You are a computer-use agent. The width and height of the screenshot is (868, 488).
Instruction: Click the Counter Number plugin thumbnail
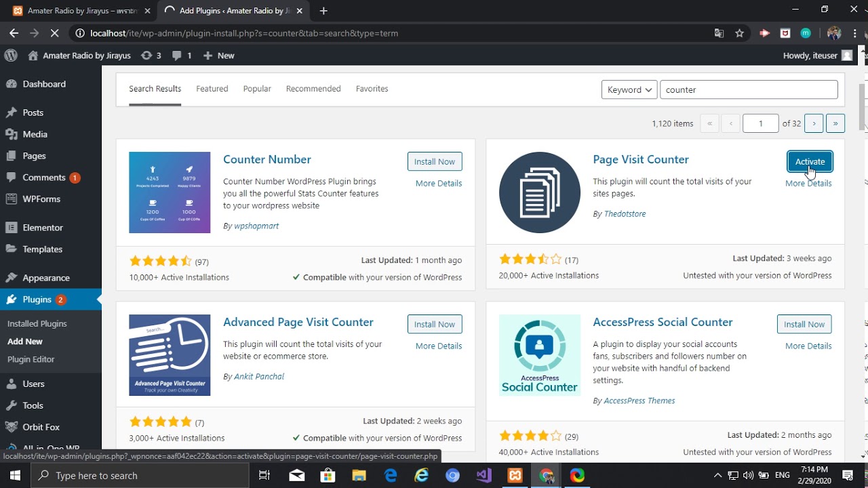170,192
